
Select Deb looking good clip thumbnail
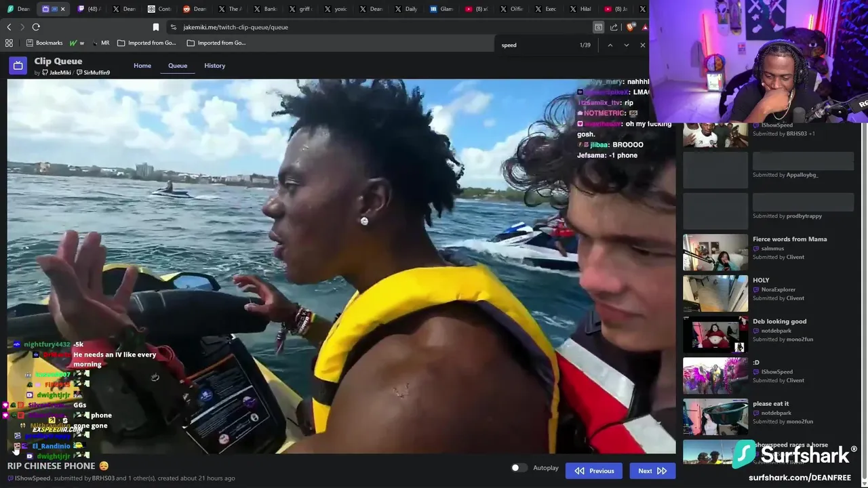pyautogui.click(x=715, y=335)
